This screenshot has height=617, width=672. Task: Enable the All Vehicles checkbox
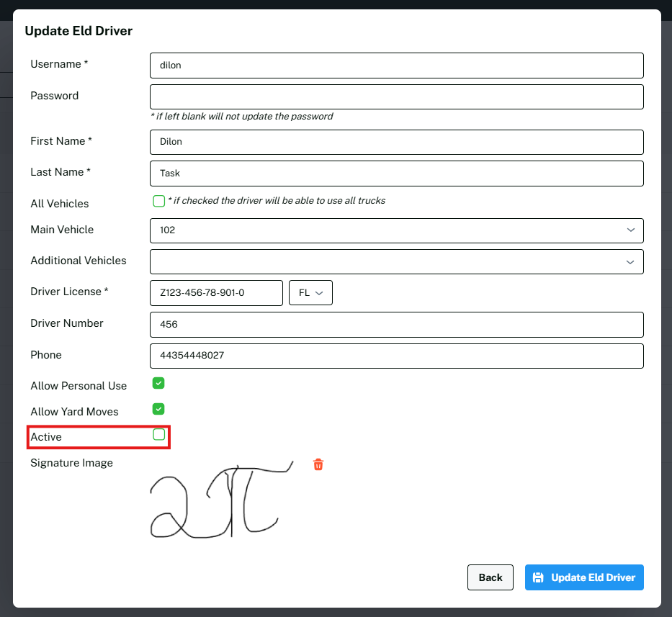[159, 201]
